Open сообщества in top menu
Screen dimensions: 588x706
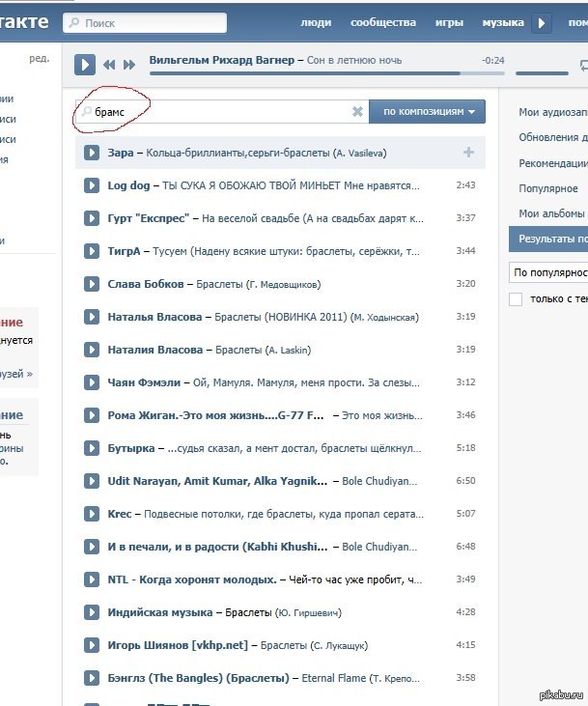383,22
